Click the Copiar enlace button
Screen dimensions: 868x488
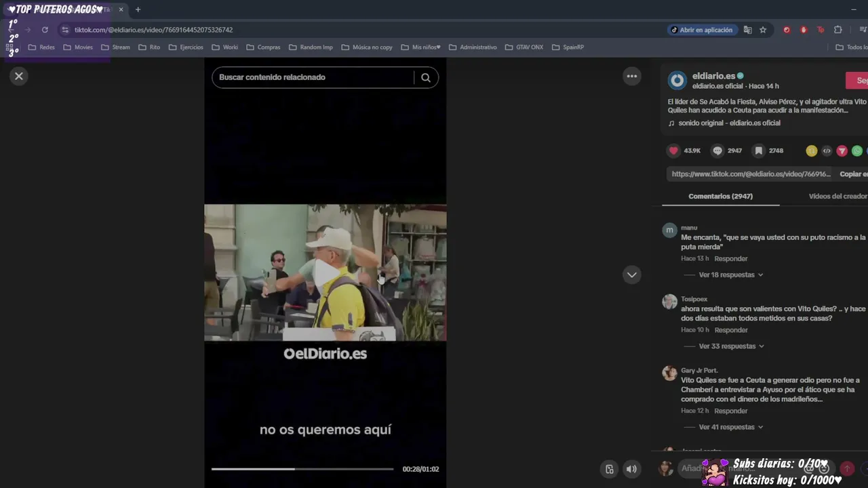(x=854, y=174)
